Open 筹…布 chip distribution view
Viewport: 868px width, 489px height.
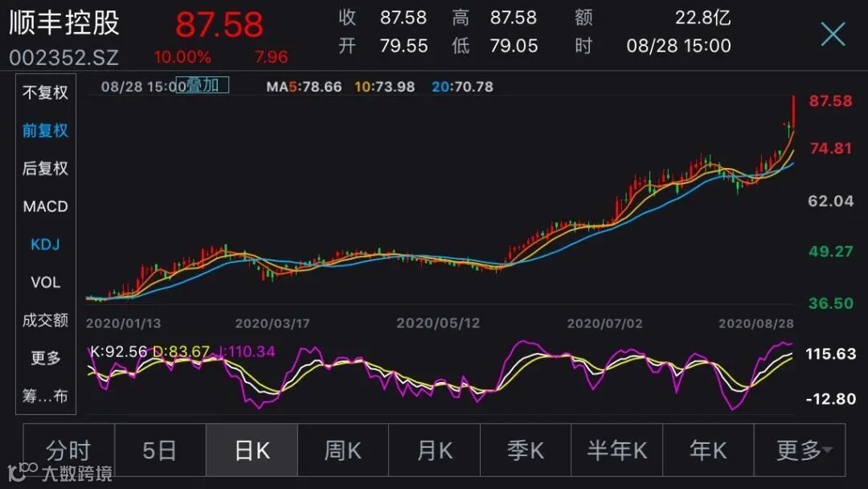coord(45,396)
